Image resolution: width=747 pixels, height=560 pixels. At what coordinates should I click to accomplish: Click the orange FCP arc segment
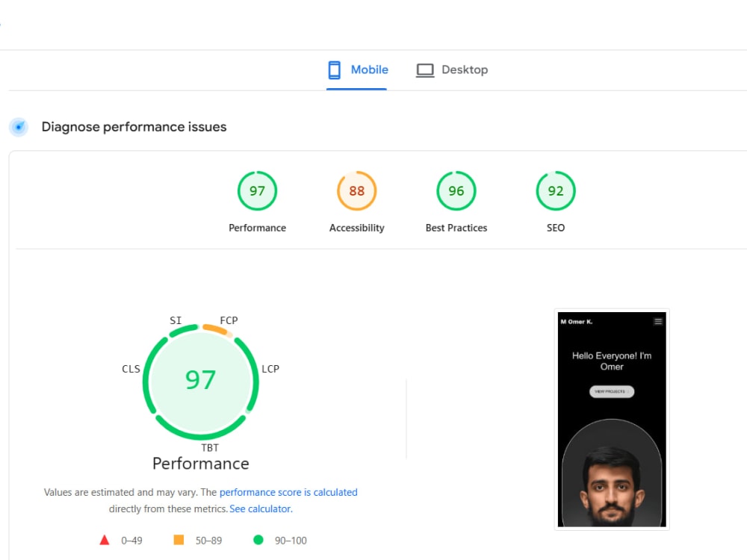[217, 329]
